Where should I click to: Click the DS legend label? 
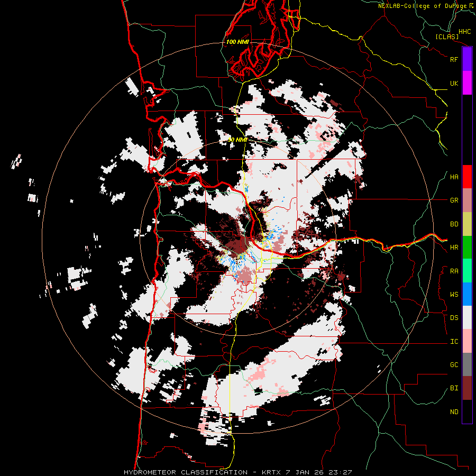(x=454, y=318)
